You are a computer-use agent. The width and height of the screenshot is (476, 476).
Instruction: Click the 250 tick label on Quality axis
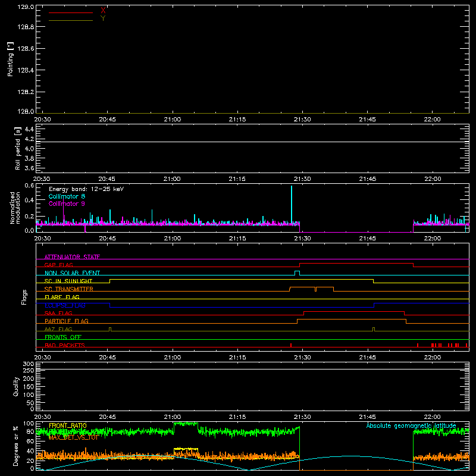(28, 370)
